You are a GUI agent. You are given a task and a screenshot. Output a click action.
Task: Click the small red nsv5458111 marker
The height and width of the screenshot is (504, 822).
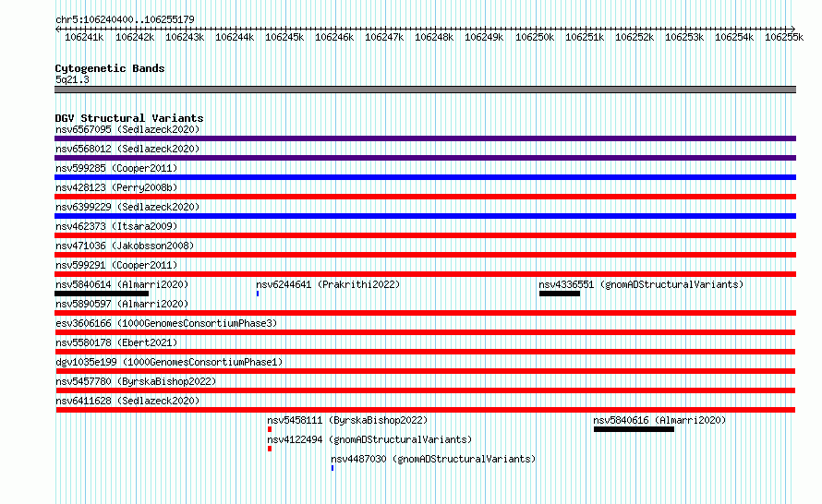click(270, 429)
